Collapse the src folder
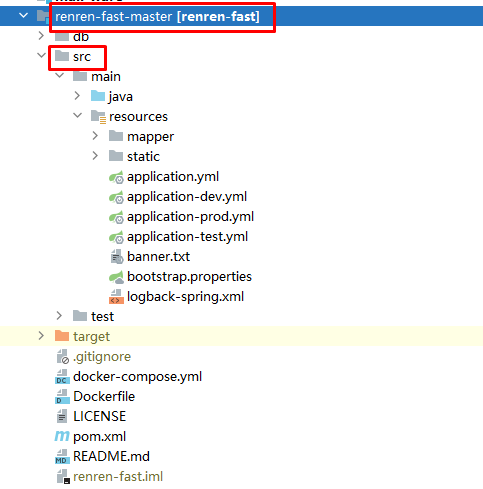This screenshot has width=483, height=489. [41, 55]
